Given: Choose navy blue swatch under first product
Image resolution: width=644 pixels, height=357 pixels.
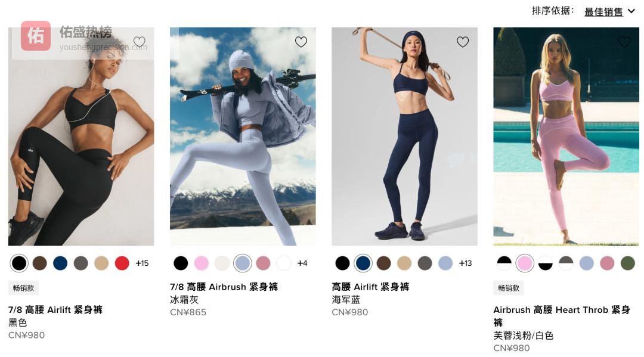Looking at the screenshot, I should [x=60, y=263].
